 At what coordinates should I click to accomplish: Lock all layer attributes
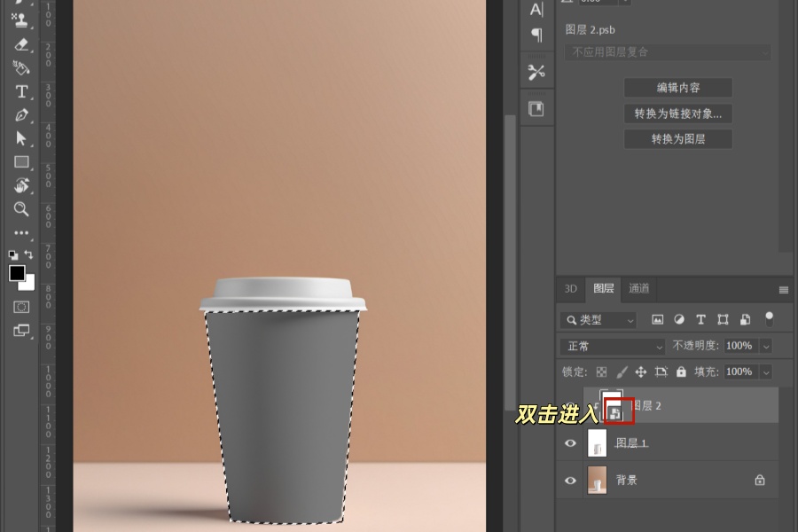tap(681, 372)
